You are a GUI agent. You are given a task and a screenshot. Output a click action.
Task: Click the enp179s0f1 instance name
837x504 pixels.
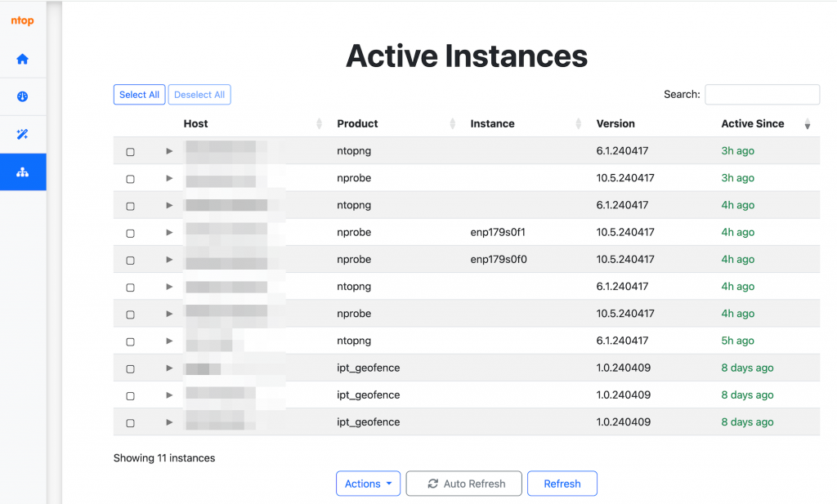[498, 233]
